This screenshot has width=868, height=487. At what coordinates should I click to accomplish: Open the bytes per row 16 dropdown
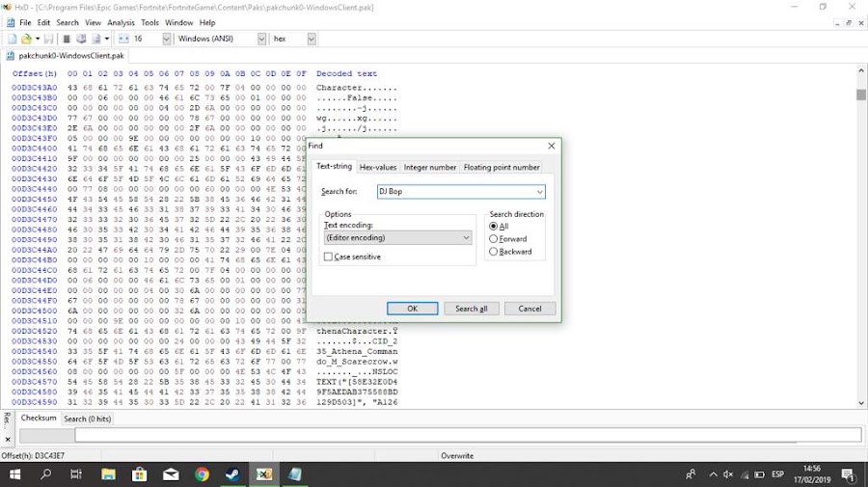[166, 39]
